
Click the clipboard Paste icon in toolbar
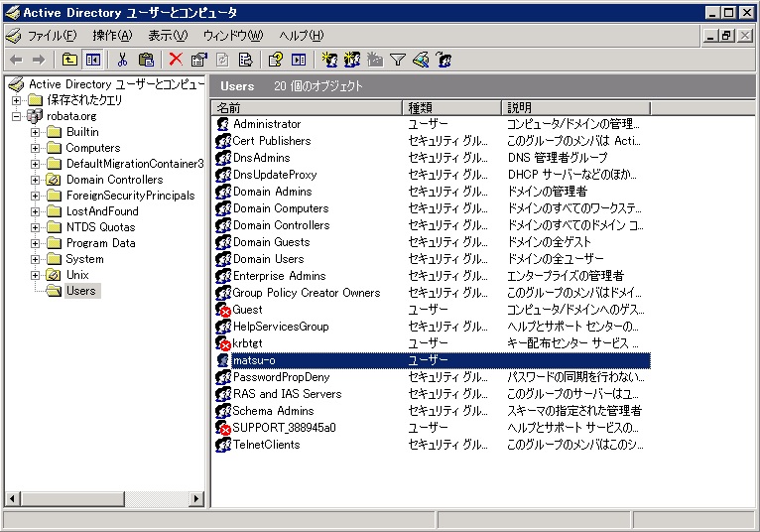[146, 61]
